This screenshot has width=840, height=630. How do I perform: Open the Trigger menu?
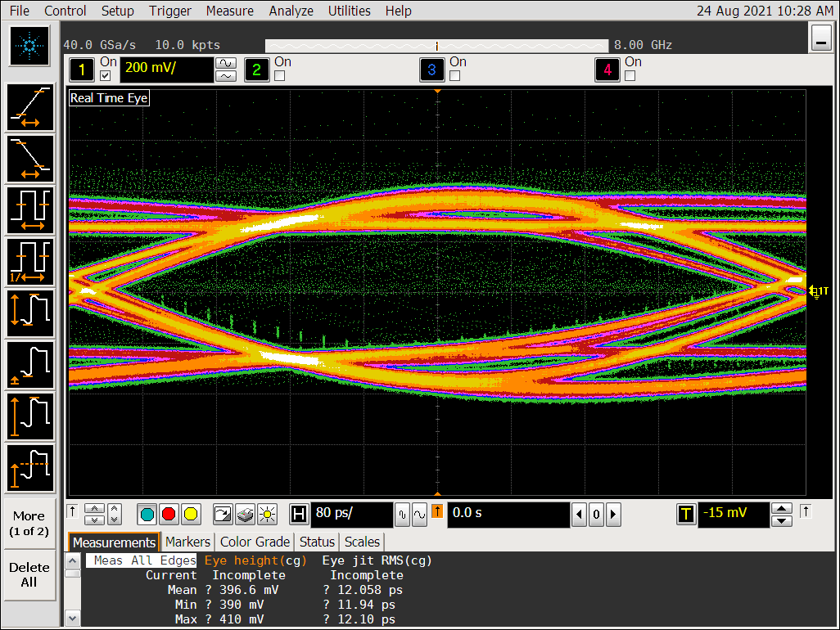[169, 11]
